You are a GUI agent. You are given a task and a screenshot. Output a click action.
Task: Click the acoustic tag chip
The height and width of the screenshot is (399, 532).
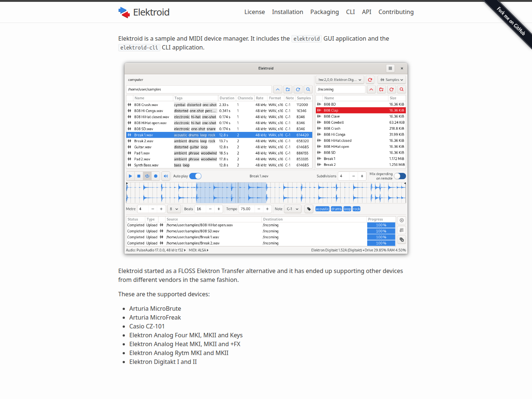point(322,209)
